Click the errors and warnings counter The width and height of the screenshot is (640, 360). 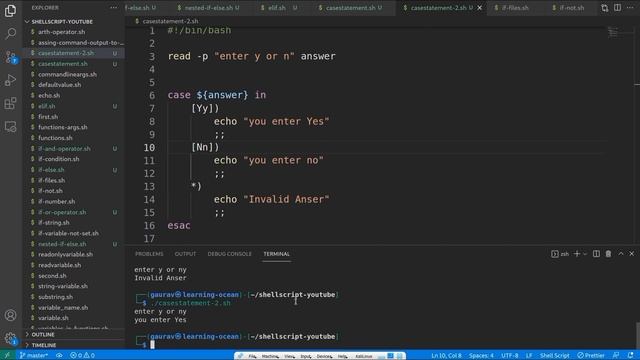pyautogui.click(x=82, y=356)
